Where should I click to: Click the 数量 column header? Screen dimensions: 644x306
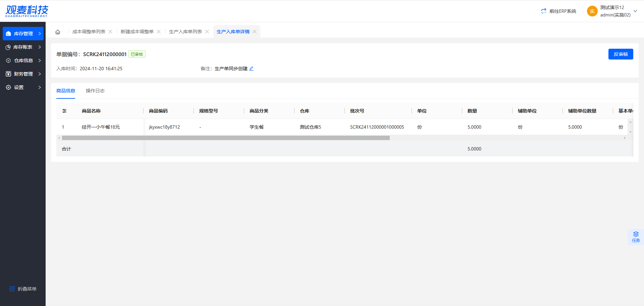point(472,111)
